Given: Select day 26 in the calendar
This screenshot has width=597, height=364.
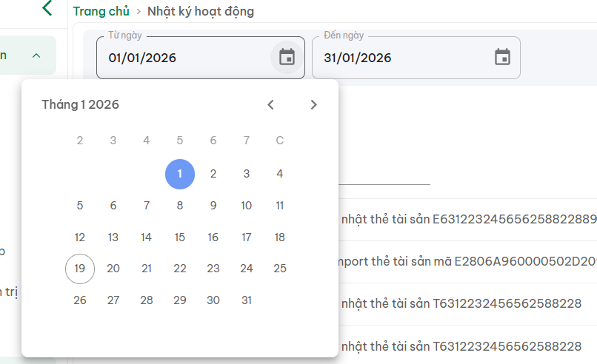Looking at the screenshot, I should pyautogui.click(x=80, y=300).
